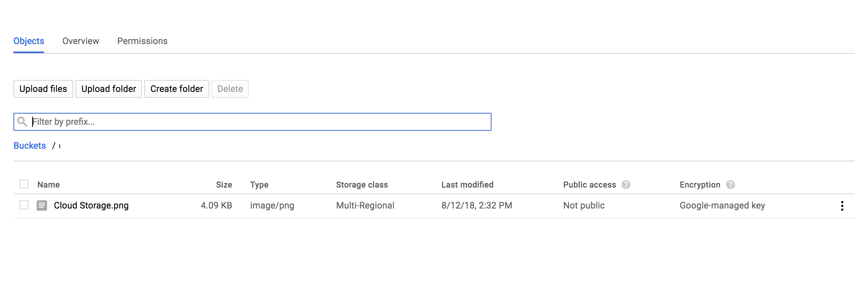Switch to the Overview tab
868x281 pixels.
coord(81,41)
